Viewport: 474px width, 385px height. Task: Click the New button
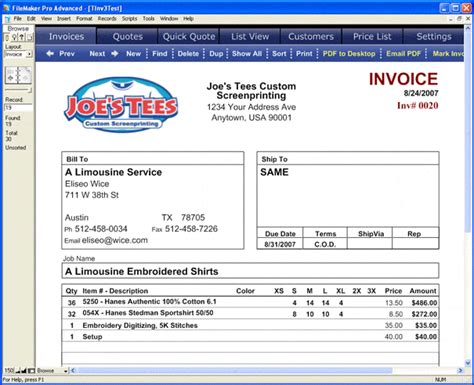tap(133, 53)
